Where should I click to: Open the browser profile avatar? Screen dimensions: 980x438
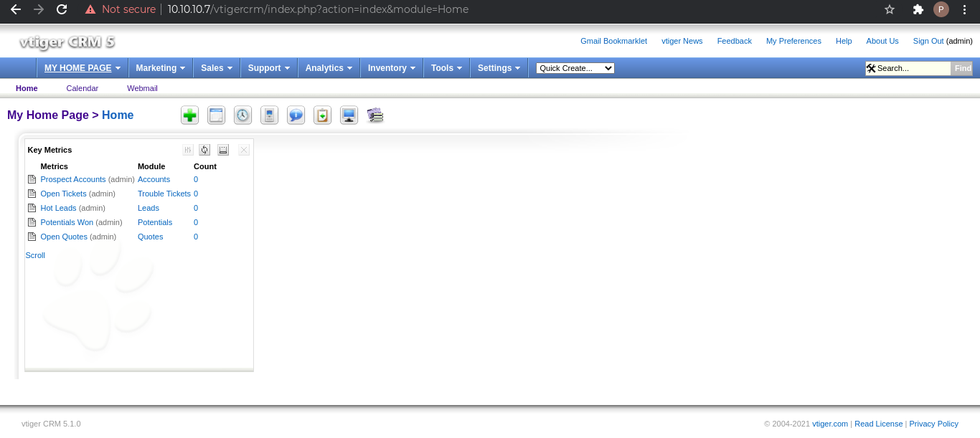coord(941,9)
